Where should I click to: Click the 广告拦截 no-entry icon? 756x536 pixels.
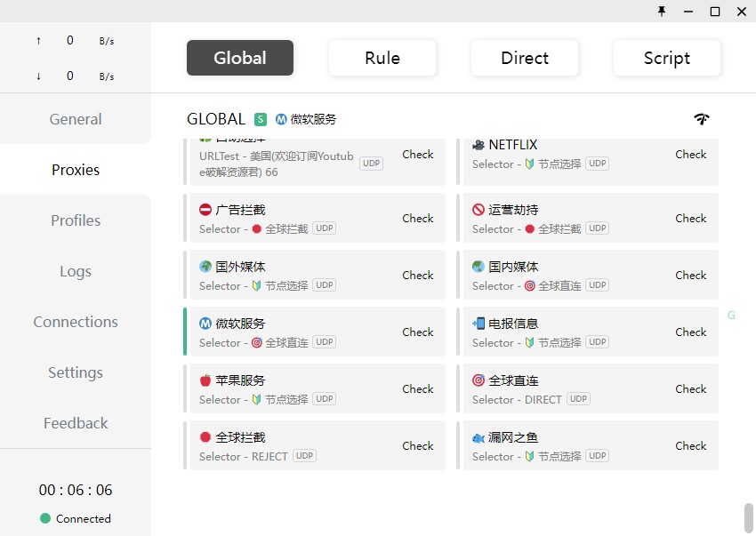[x=205, y=210]
